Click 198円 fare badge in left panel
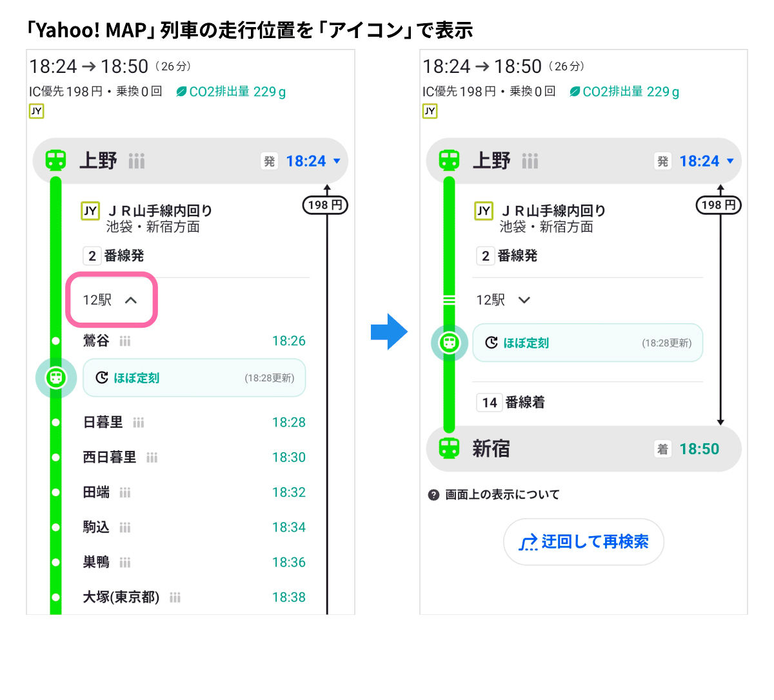Screen dimensions: 774x700 [326, 205]
